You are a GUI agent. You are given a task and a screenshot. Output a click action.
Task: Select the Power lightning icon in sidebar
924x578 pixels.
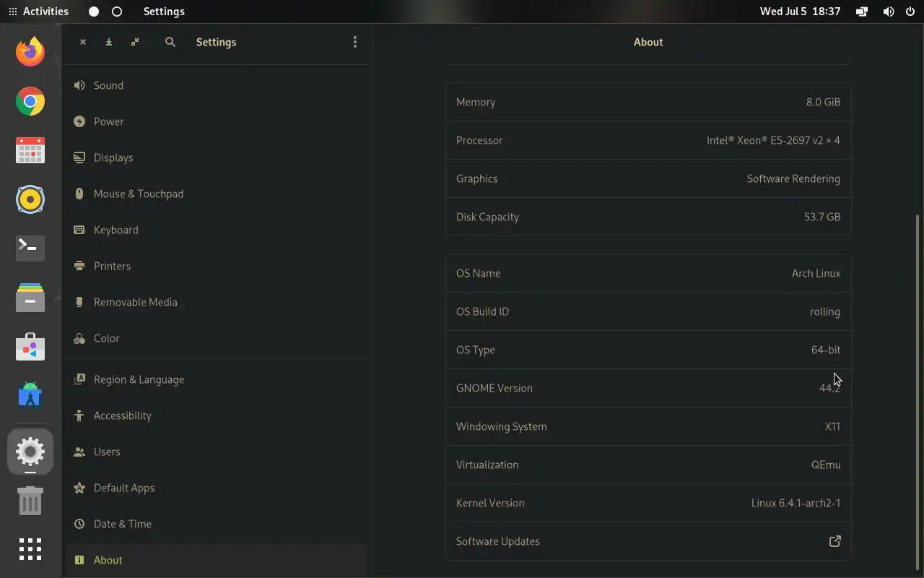79,121
